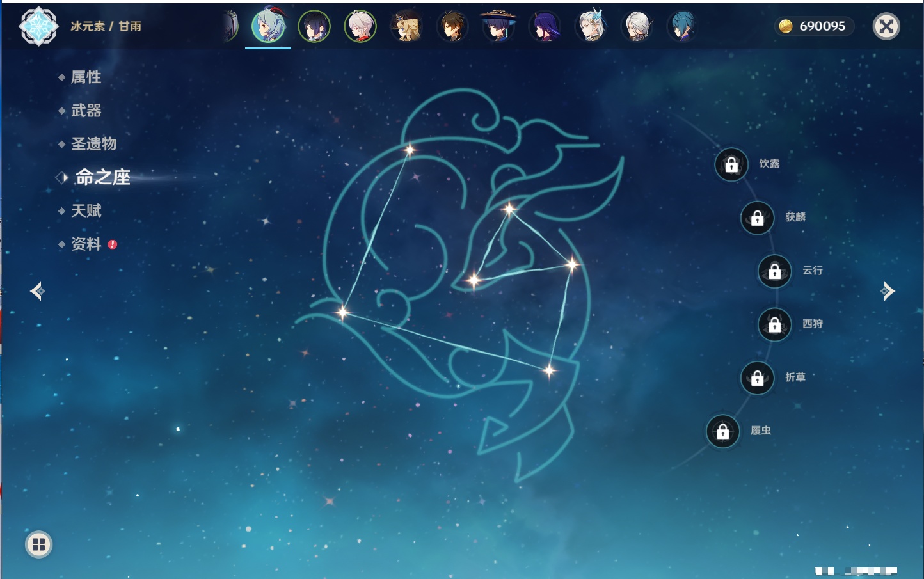The image size is (924, 579).
Task: Switch to the white-haired character with blue horns
Action: click(591, 26)
